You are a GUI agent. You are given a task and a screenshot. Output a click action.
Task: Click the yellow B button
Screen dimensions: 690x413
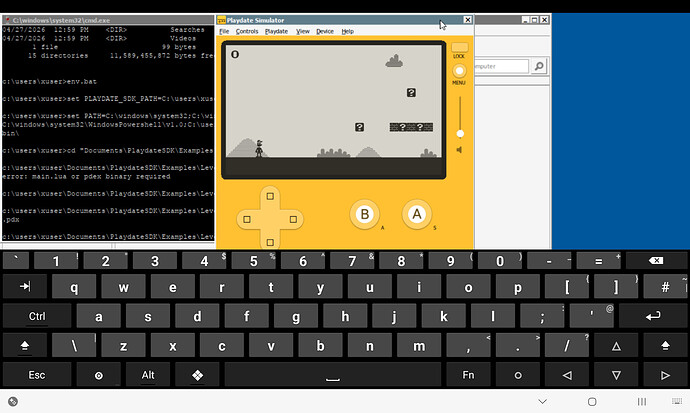pos(364,214)
